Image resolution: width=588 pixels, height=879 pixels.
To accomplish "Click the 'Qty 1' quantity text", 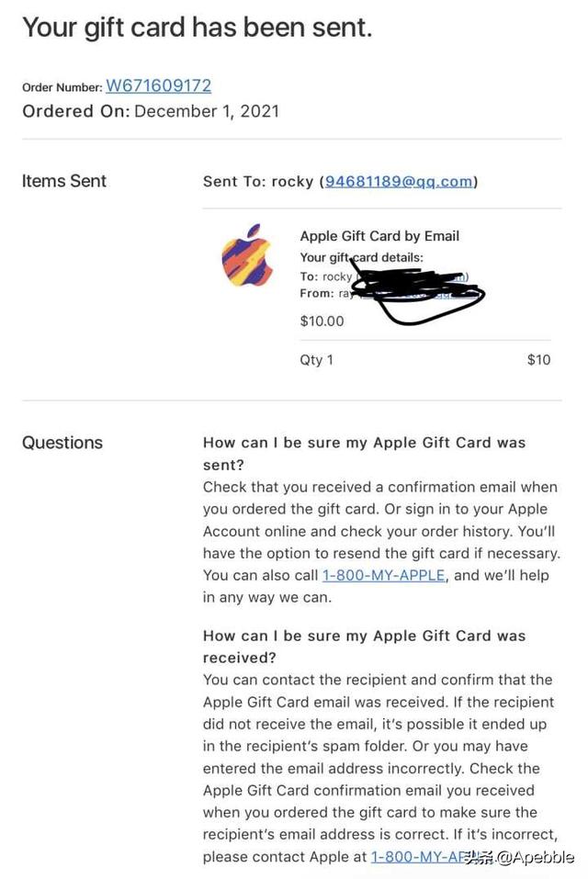I will click(x=316, y=360).
